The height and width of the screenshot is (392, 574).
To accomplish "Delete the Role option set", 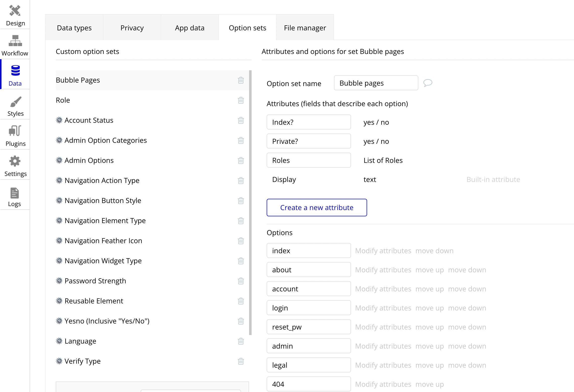I will click(x=241, y=100).
